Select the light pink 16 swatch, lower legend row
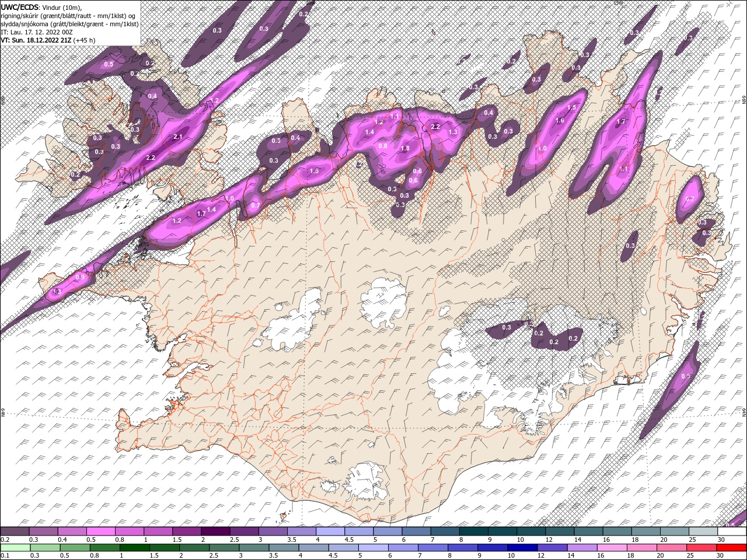 pyautogui.click(x=612, y=548)
